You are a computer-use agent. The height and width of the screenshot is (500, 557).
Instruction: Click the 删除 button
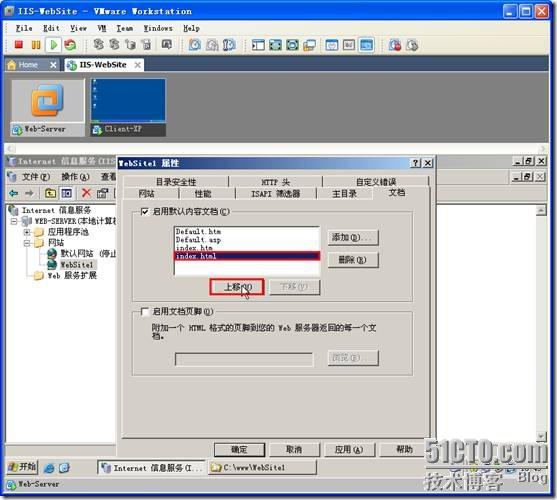pyautogui.click(x=353, y=260)
